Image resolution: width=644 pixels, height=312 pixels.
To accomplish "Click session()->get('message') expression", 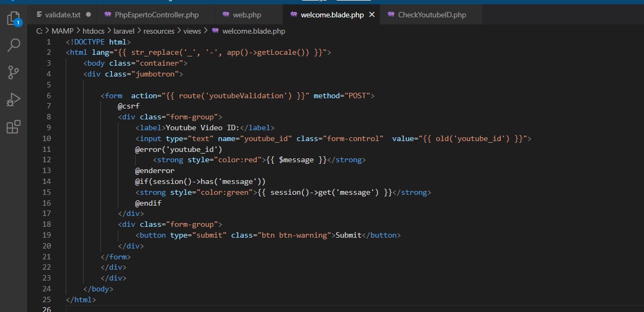I will point(325,192).
